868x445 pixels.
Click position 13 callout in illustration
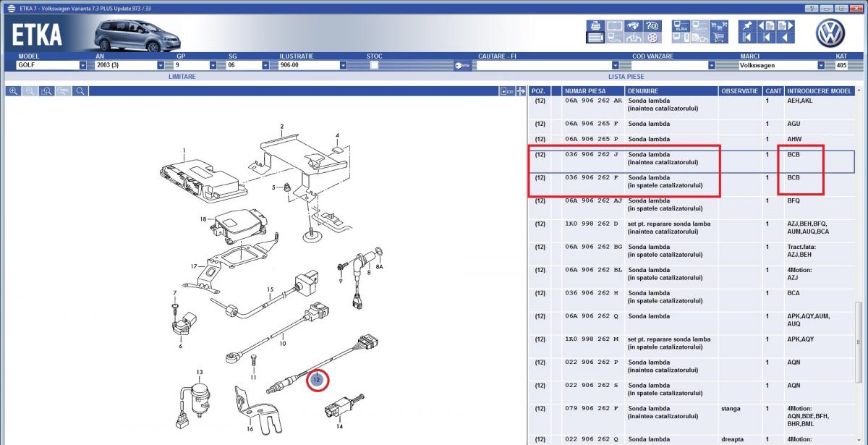200,372
